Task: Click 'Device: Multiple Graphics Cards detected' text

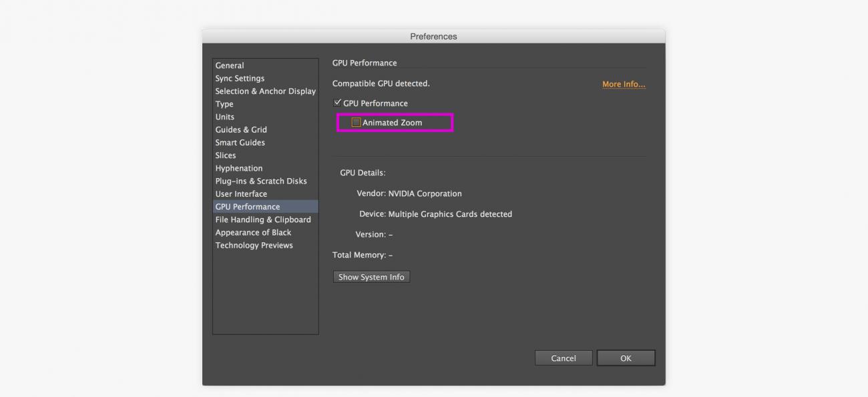Action: click(x=435, y=214)
